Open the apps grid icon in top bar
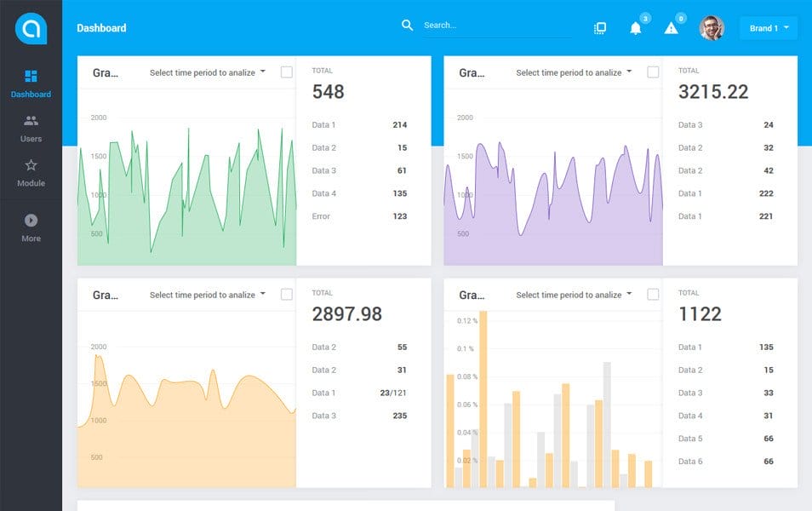Viewport: 812px width, 511px height. pos(600,27)
